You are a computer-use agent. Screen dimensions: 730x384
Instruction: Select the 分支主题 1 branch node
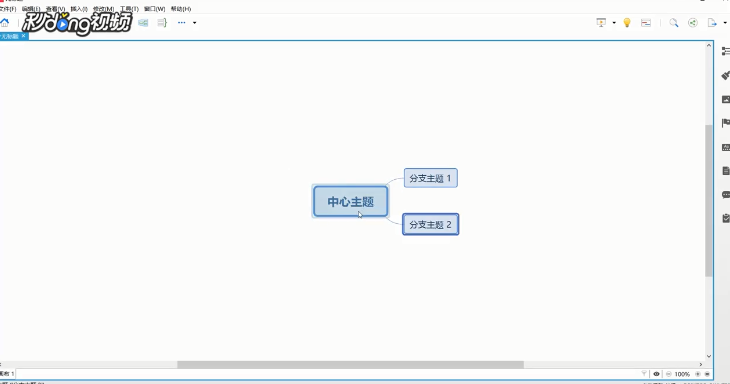tap(431, 178)
